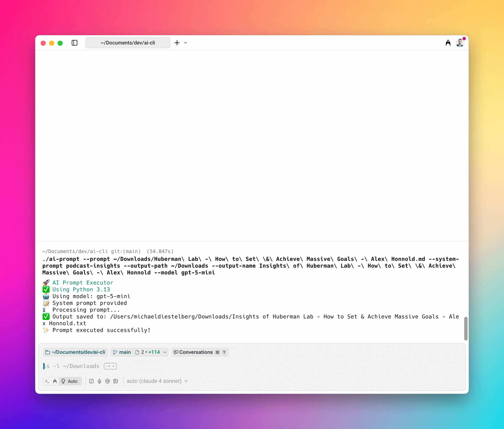
Task: Select the ~/Documents/dev/ai-cli tab
Action: [128, 43]
